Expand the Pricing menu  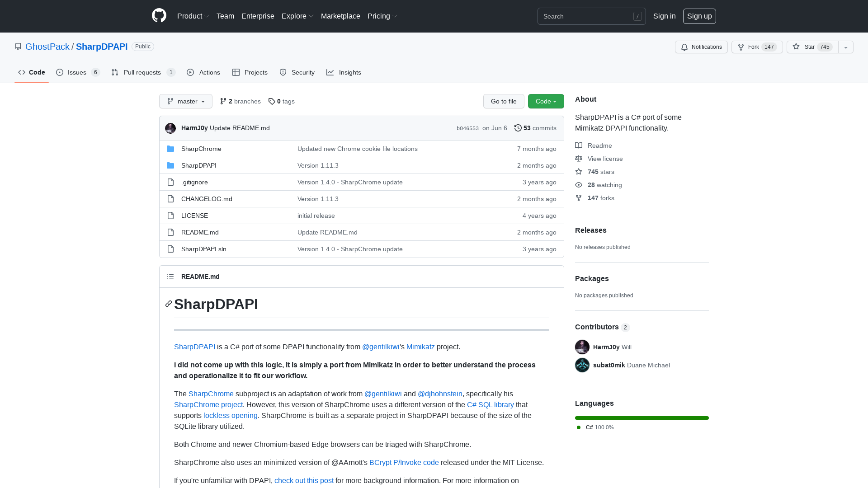(x=382, y=16)
